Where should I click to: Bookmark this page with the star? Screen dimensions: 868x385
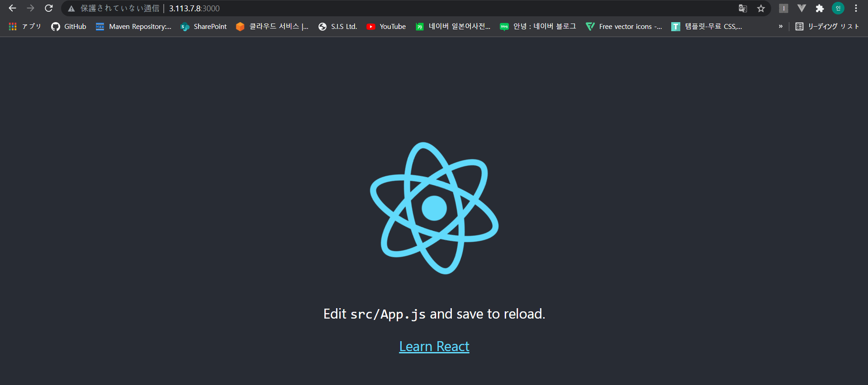pos(761,9)
